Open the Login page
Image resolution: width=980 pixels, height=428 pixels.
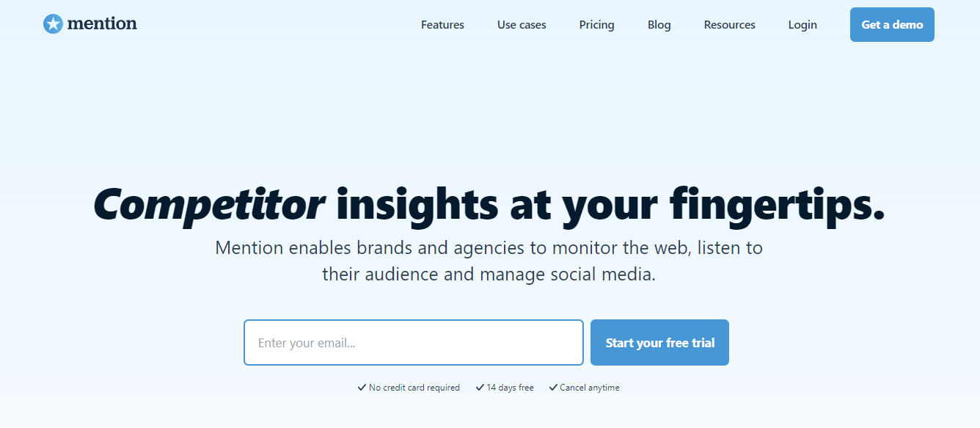pyautogui.click(x=802, y=25)
